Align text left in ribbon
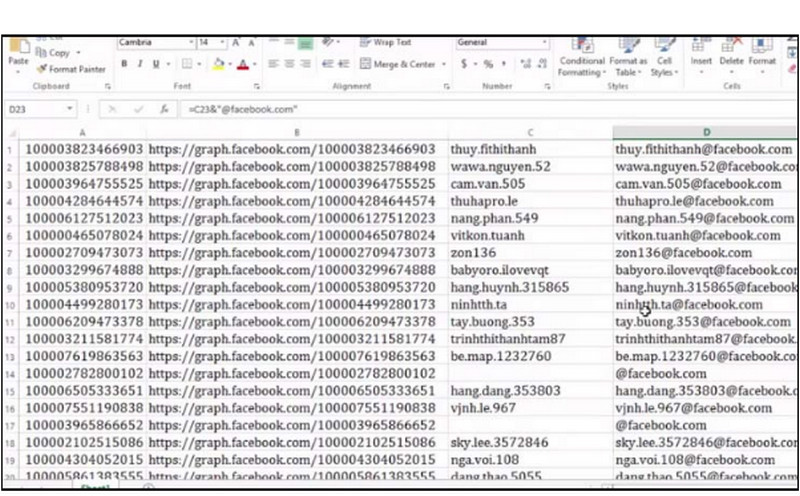This screenshot has width=800, height=496. click(274, 64)
